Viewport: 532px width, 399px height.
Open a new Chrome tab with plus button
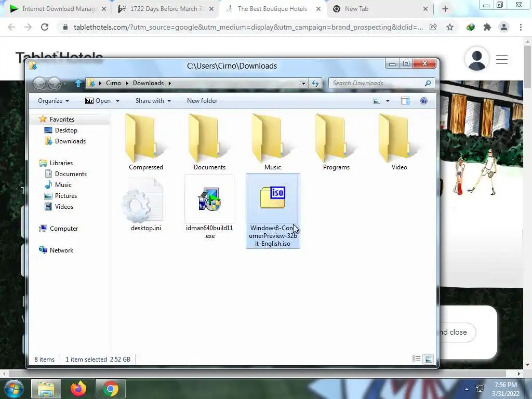point(445,9)
